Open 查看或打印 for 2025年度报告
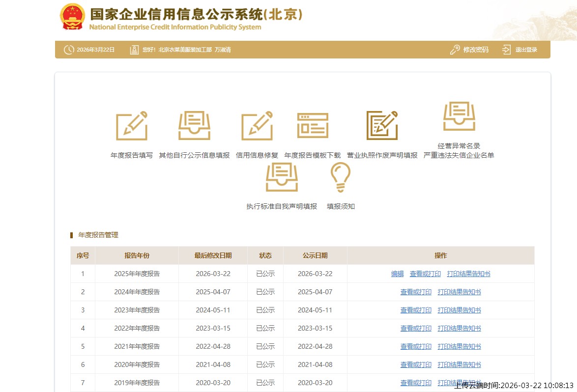Viewport: 577px width, 392px height. pos(425,274)
